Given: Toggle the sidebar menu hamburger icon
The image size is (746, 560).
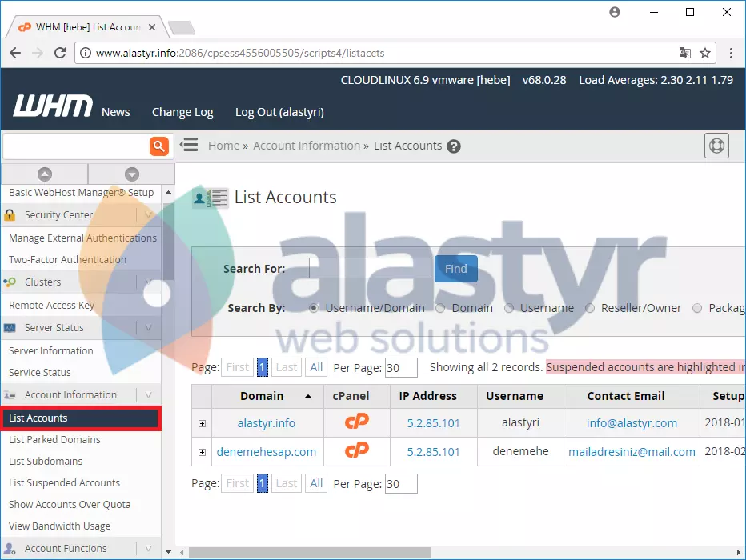Looking at the screenshot, I should pyautogui.click(x=190, y=145).
